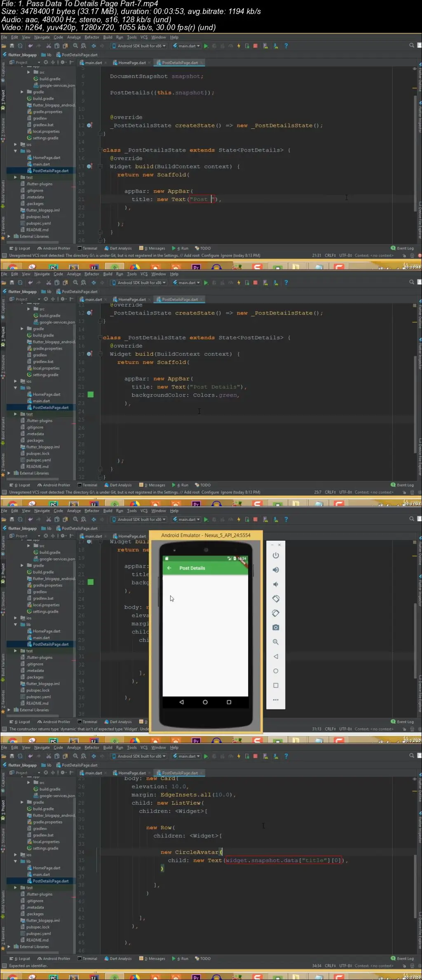Open the main.dart run configuration dropdown in the top toolbar

[187, 46]
